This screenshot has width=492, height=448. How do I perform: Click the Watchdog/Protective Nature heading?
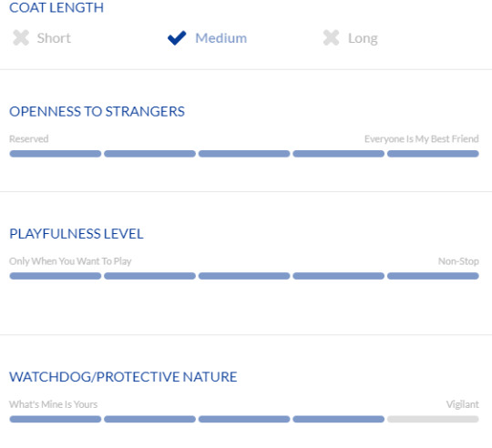(x=123, y=377)
